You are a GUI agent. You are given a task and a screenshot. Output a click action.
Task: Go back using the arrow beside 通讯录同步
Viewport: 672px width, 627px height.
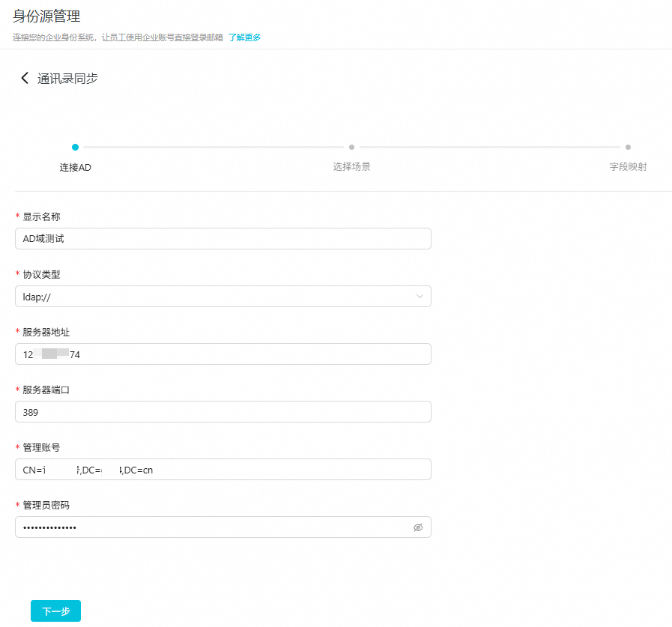pos(25,78)
